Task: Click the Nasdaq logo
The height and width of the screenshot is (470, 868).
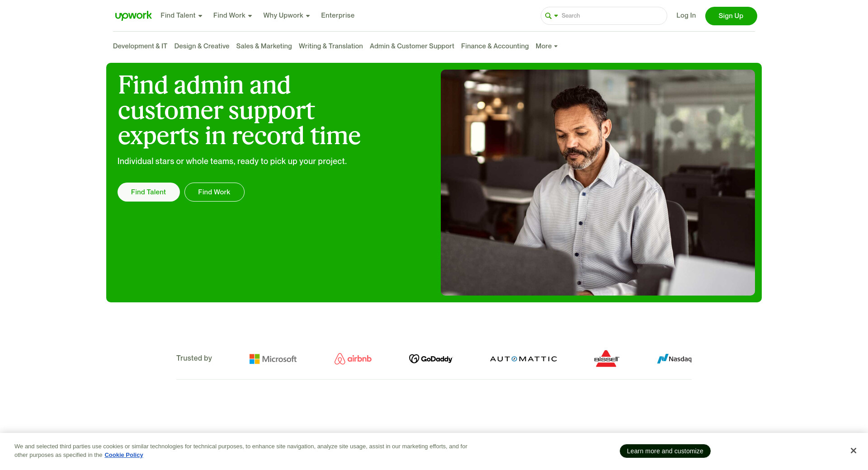Action: (674, 359)
